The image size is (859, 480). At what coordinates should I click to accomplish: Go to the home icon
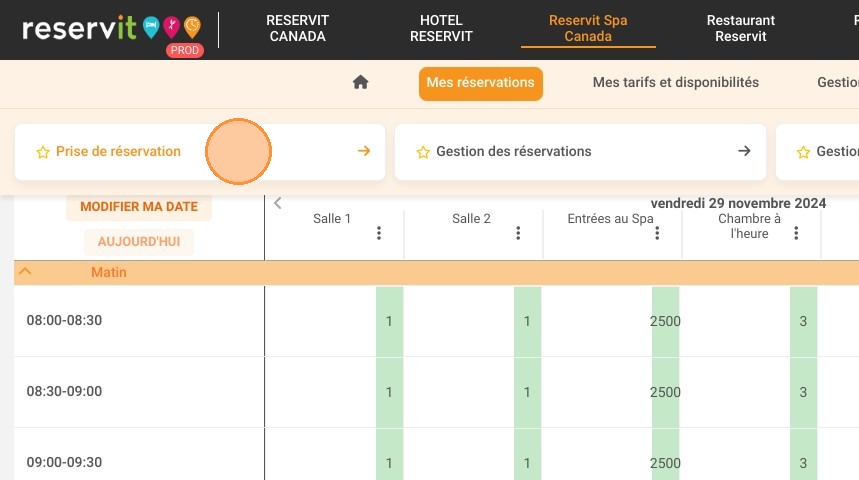click(360, 82)
